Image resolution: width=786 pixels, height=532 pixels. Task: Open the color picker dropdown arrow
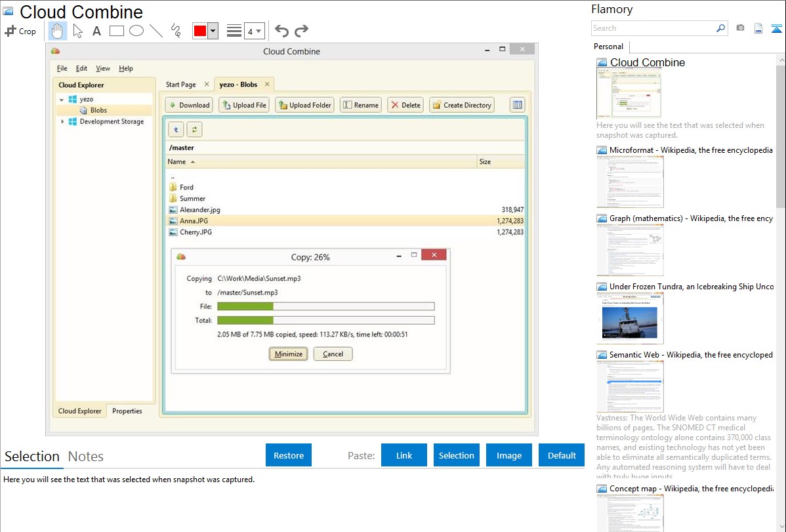213,31
